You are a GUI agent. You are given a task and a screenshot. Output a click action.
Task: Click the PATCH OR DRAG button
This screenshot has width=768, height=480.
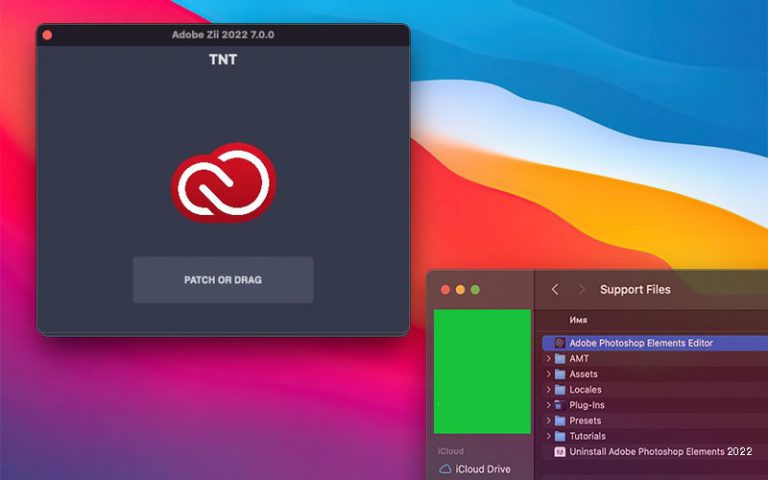tap(223, 280)
